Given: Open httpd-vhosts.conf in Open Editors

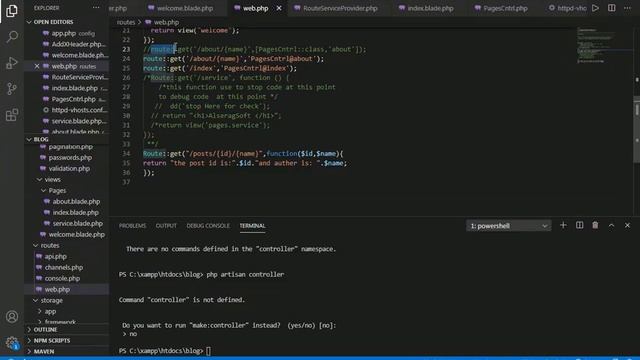Looking at the screenshot, I should [x=68, y=110].
